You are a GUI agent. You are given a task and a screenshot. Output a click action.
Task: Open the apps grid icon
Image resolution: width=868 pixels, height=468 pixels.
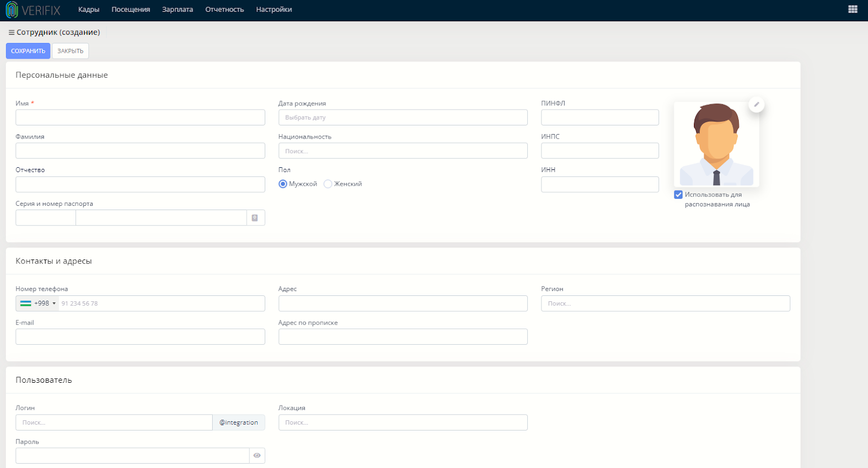point(853,9)
